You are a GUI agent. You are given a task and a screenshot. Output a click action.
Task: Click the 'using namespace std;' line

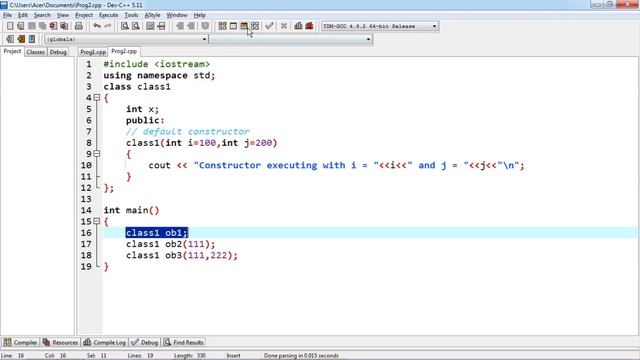pyautogui.click(x=159, y=76)
